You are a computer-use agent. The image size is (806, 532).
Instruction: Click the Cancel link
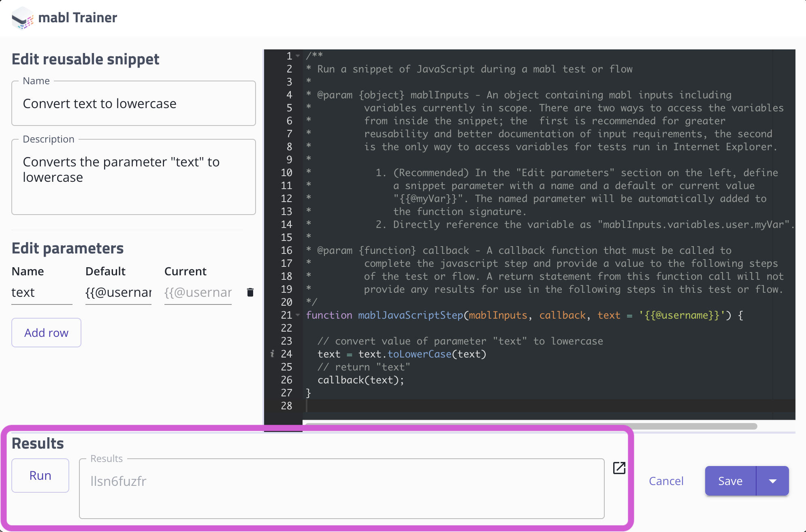click(666, 481)
